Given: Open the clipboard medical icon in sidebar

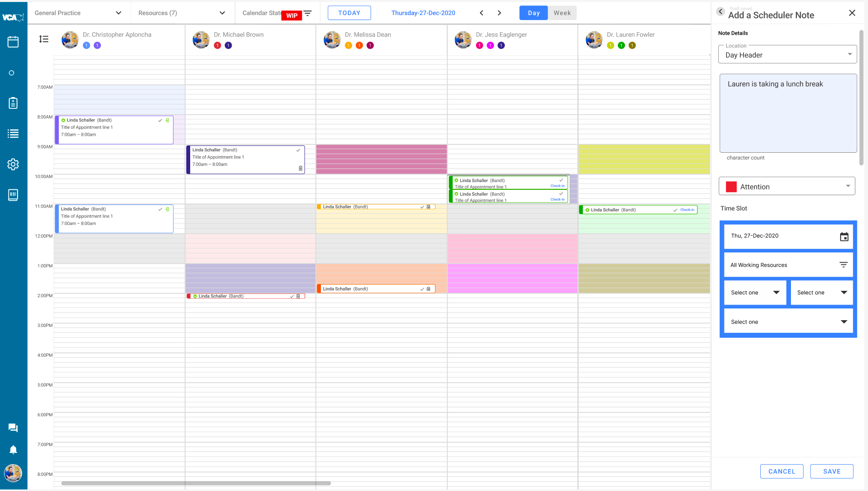Looking at the screenshot, I should (x=13, y=103).
